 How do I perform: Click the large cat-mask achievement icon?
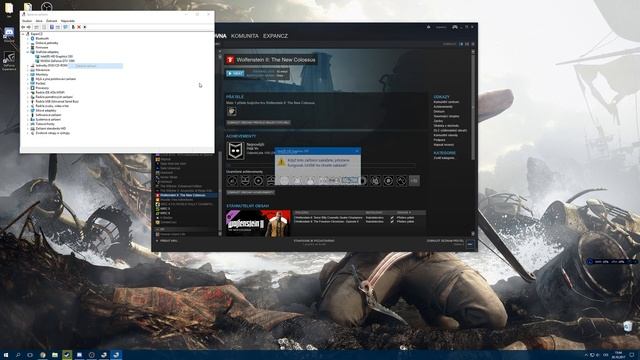tap(236, 151)
